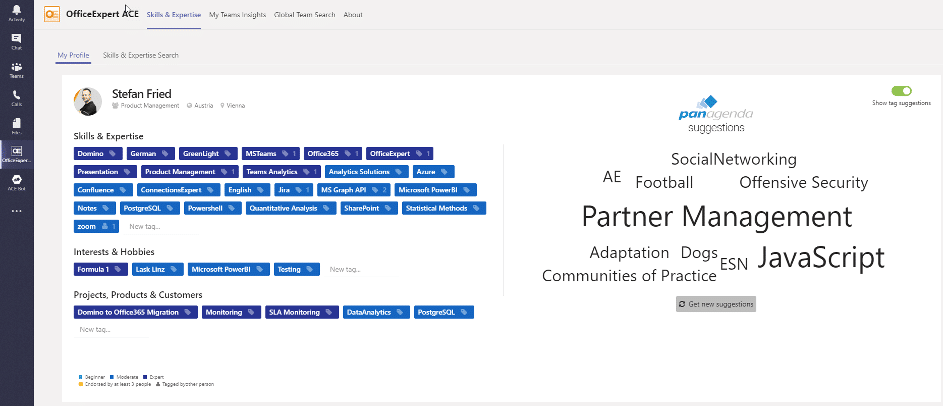943x406 pixels.
Task: Click the Get new suggestions button
Action: pos(716,303)
